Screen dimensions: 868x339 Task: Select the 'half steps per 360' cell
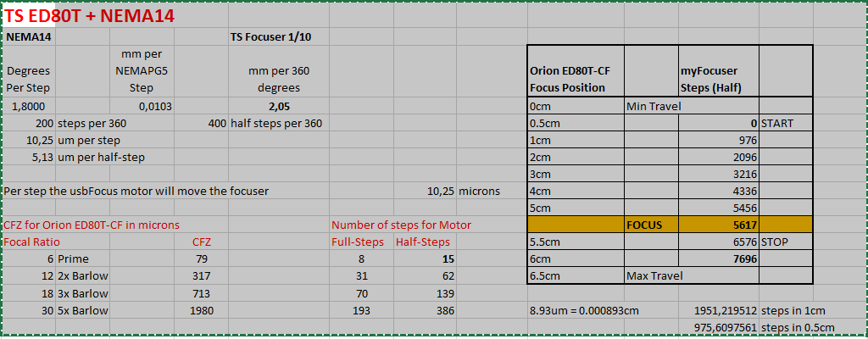(276, 124)
